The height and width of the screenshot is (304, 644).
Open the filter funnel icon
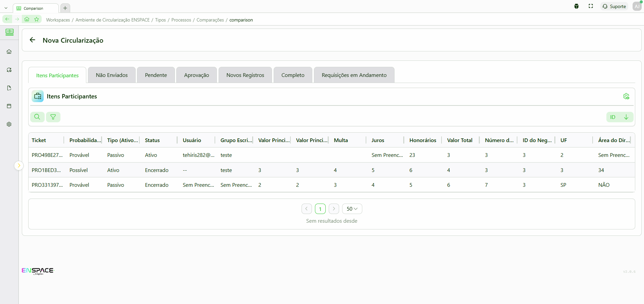[x=53, y=117]
